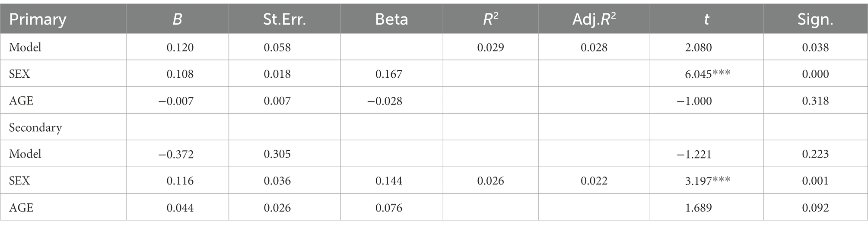Select the Sign. column header
Screen dimensions: 868x228
point(815,19)
